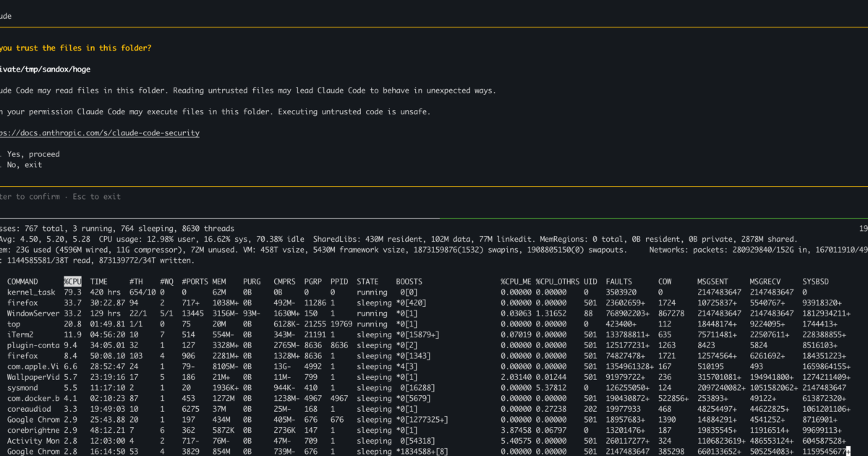This screenshot has width=868, height=456.
Task: Click the PURG column header
Action: tap(252, 282)
